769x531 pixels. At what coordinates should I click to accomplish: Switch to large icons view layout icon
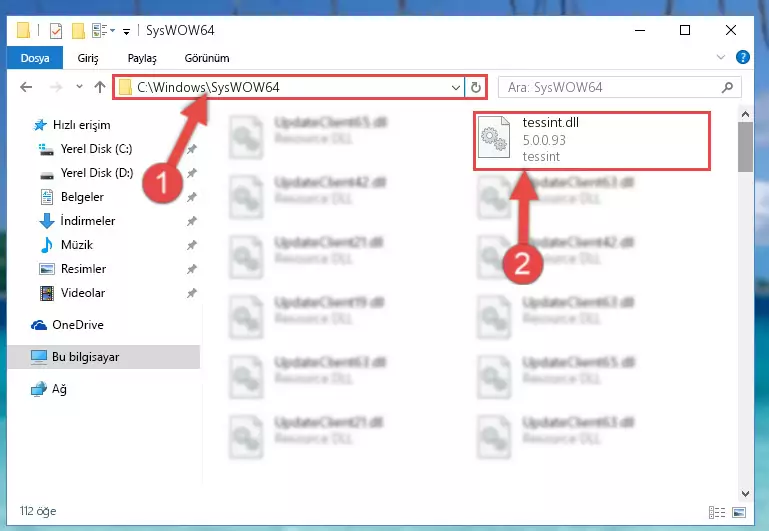pyautogui.click(x=739, y=512)
